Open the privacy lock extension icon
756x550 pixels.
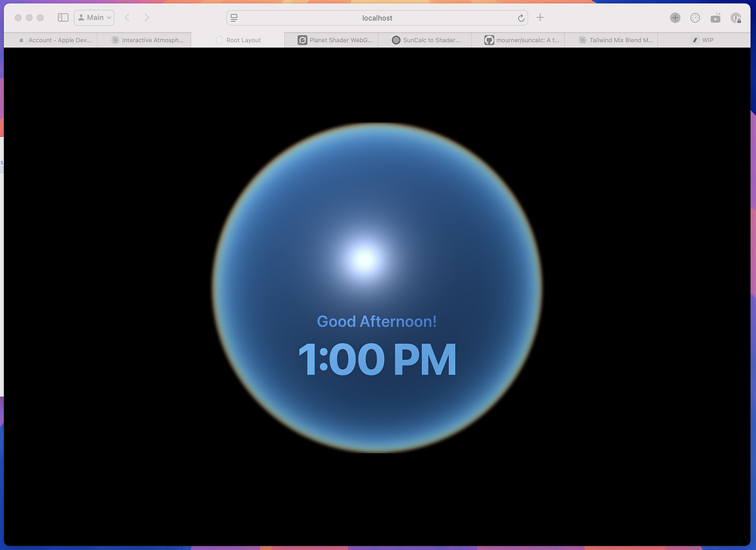736,18
